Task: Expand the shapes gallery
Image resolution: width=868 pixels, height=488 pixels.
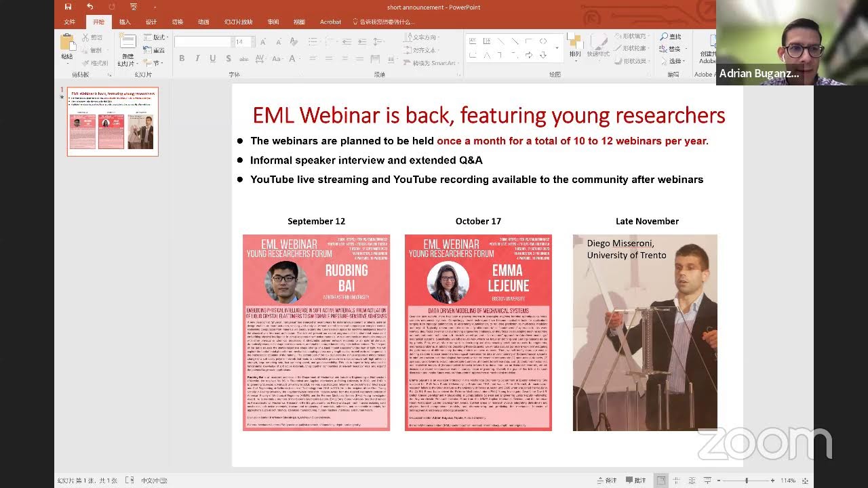Action: 557,47
